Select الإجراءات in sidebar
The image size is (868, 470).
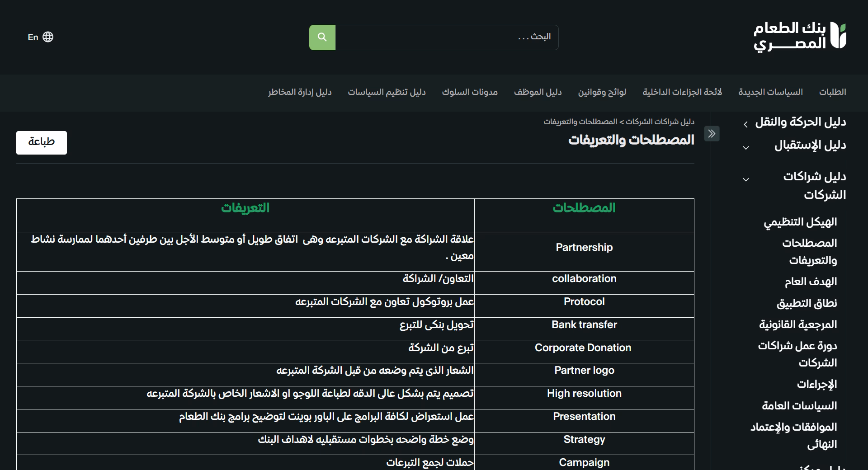pos(817,384)
